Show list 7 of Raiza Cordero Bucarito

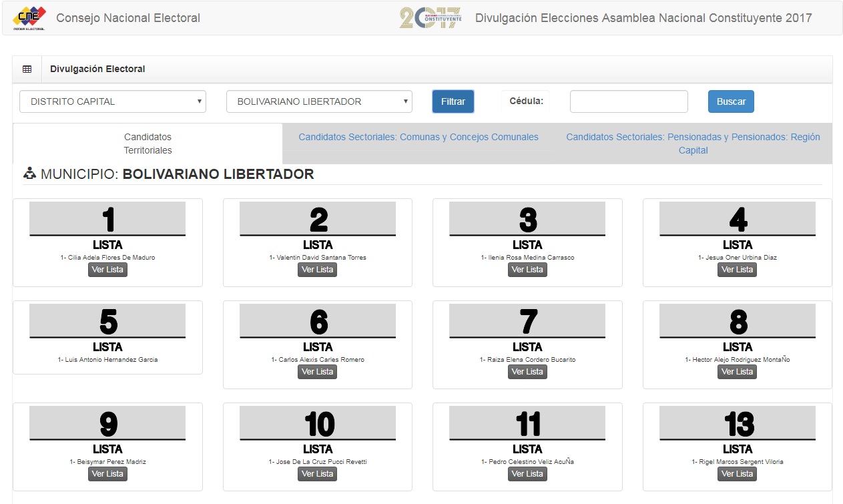[527, 372]
